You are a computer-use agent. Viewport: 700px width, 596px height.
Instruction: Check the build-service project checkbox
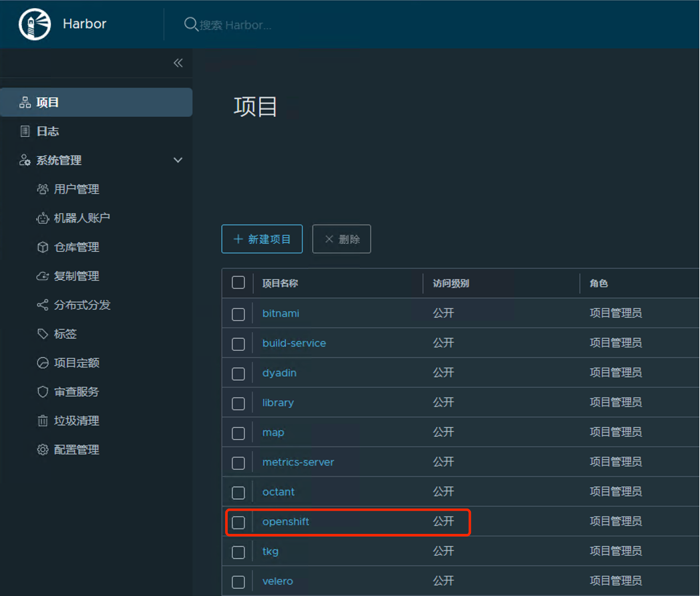click(x=238, y=344)
